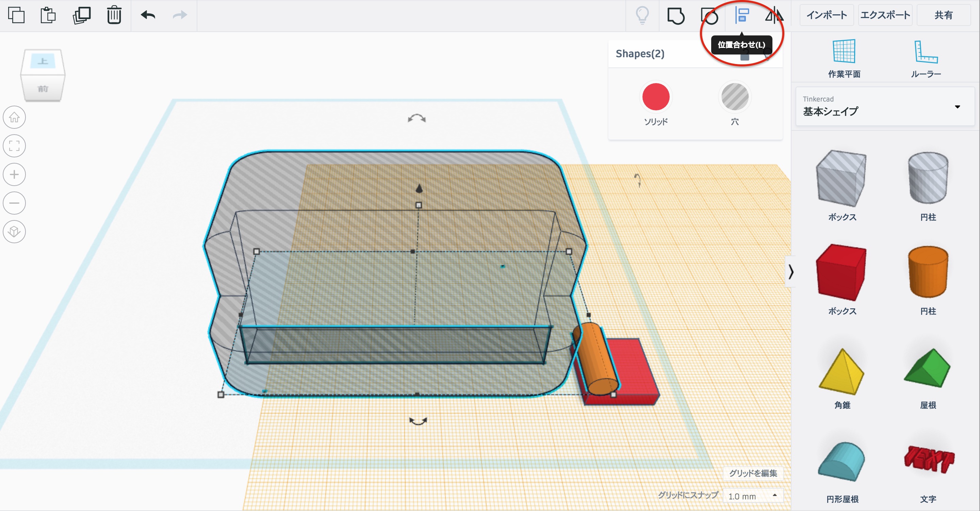Screen dimensions: 980x511
Task: Click the Paste clipboard icon
Action: [48, 15]
